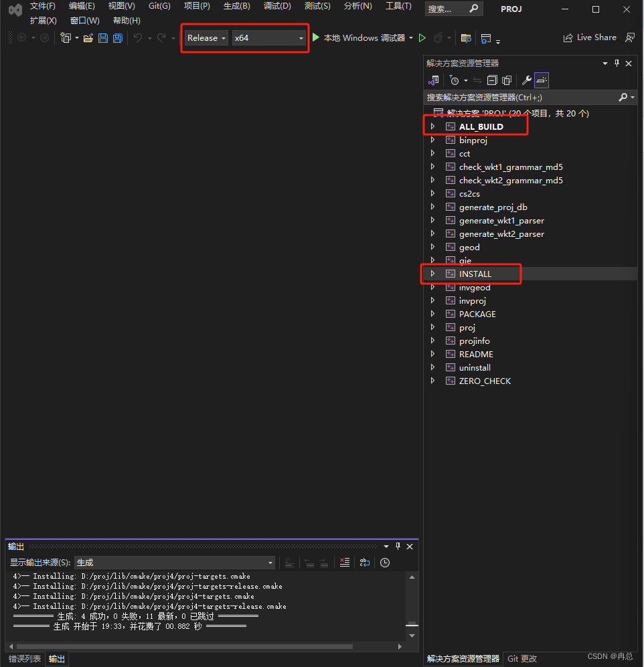Click the window layout toolbar icon

485,39
